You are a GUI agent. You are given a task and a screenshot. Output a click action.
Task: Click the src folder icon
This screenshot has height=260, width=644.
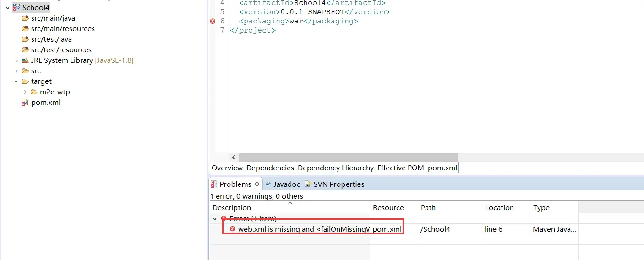coord(25,71)
